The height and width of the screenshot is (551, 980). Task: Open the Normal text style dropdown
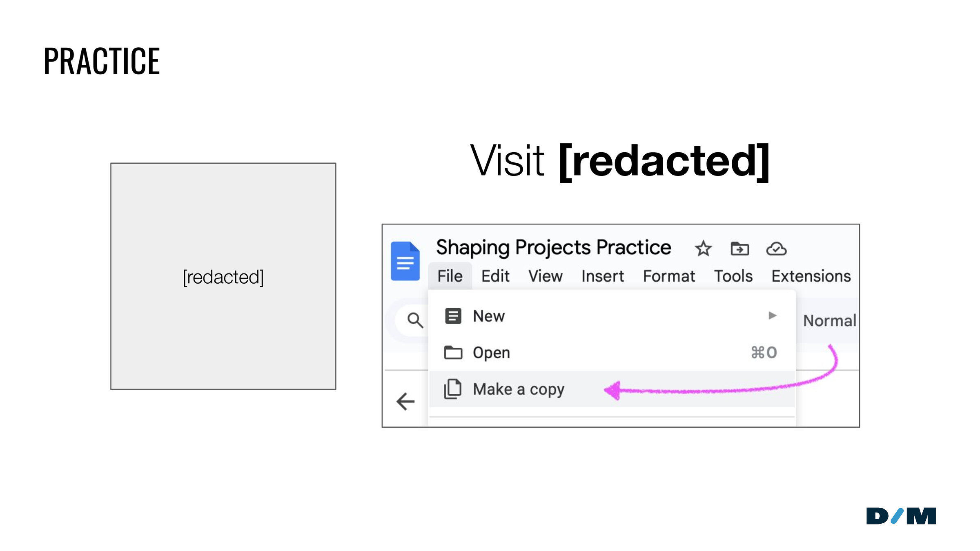coord(830,321)
